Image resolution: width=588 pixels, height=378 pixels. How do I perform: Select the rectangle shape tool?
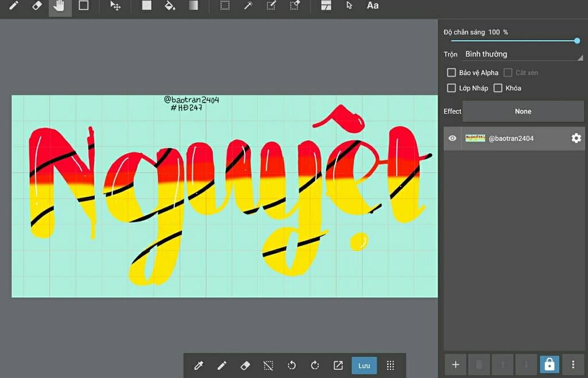click(x=84, y=6)
